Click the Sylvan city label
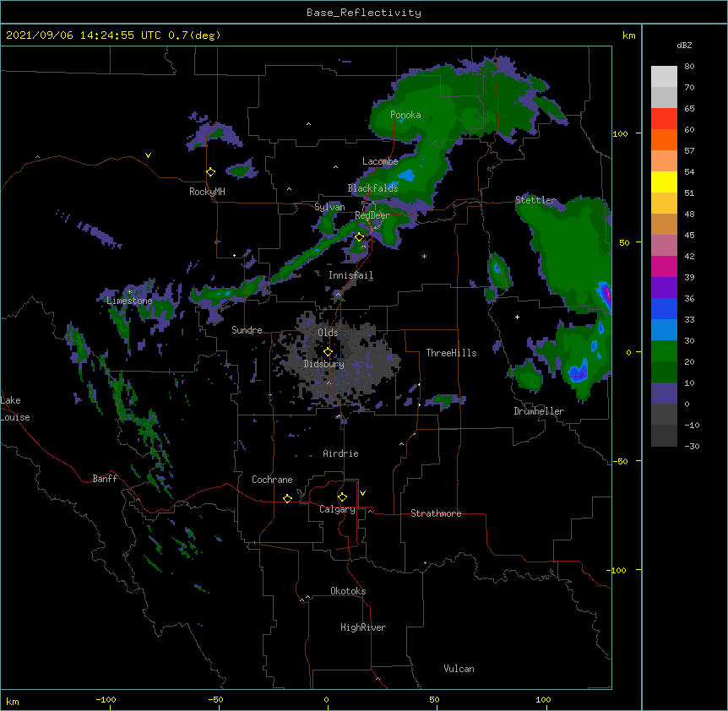This screenshot has width=728, height=711. point(329,207)
